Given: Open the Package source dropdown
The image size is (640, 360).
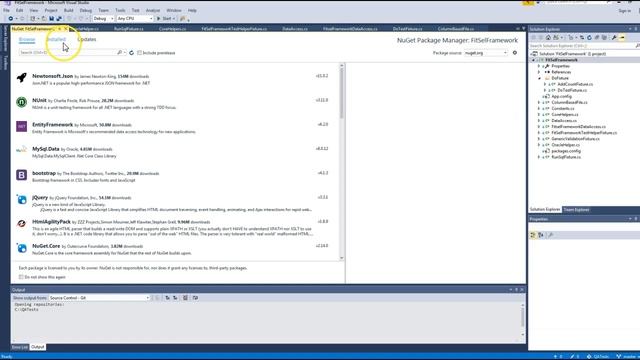Looking at the screenshot, I should pyautogui.click(x=486, y=53).
